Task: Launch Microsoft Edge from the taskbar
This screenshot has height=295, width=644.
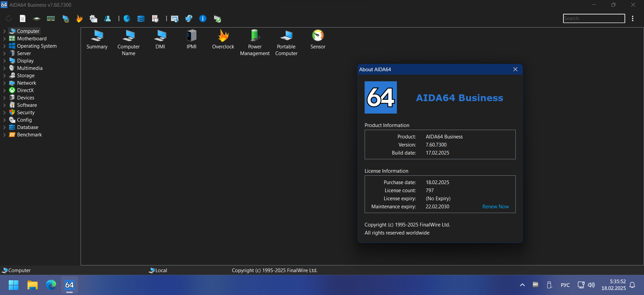Action: pyautogui.click(x=51, y=285)
